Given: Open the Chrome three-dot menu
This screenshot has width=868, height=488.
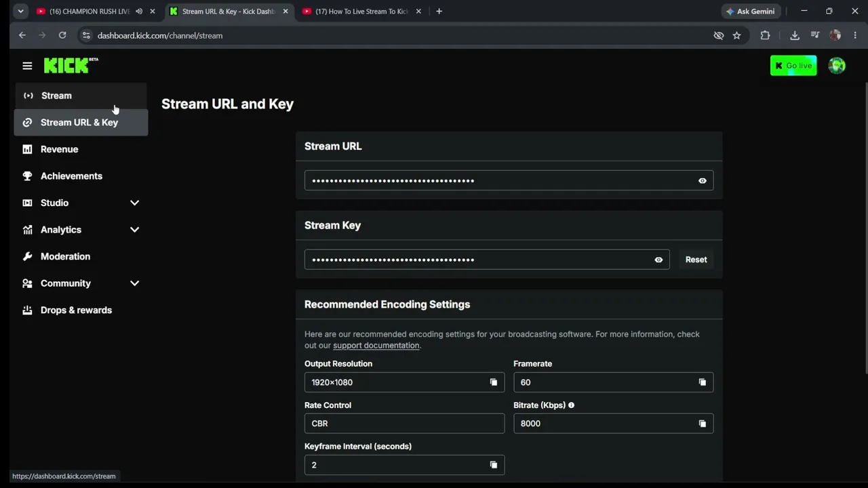Looking at the screenshot, I should pyautogui.click(x=855, y=35).
